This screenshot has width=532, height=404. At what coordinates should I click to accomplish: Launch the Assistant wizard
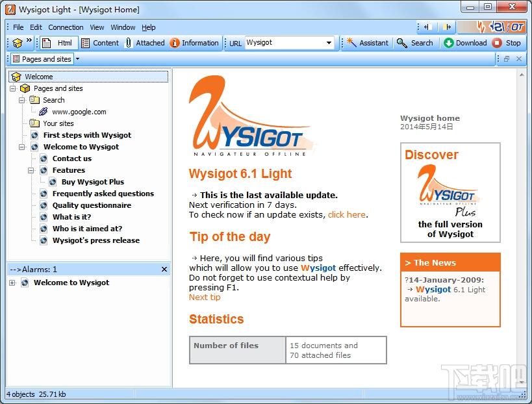click(368, 43)
